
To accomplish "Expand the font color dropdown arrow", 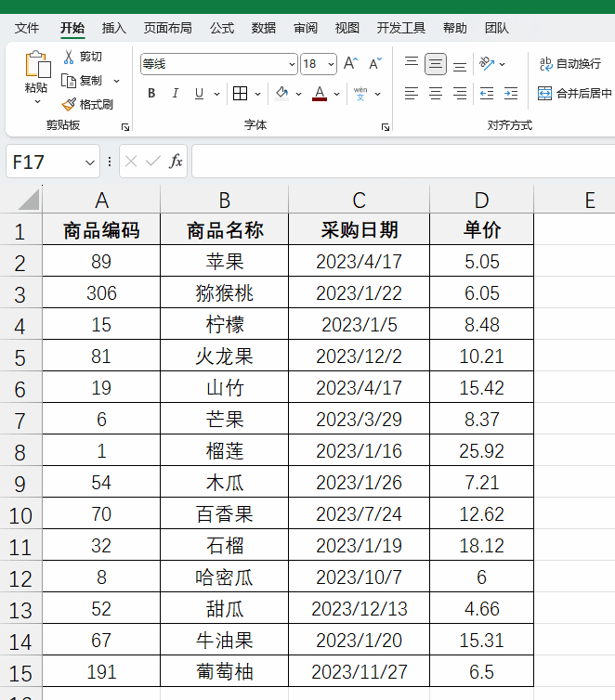I will [336, 94].
